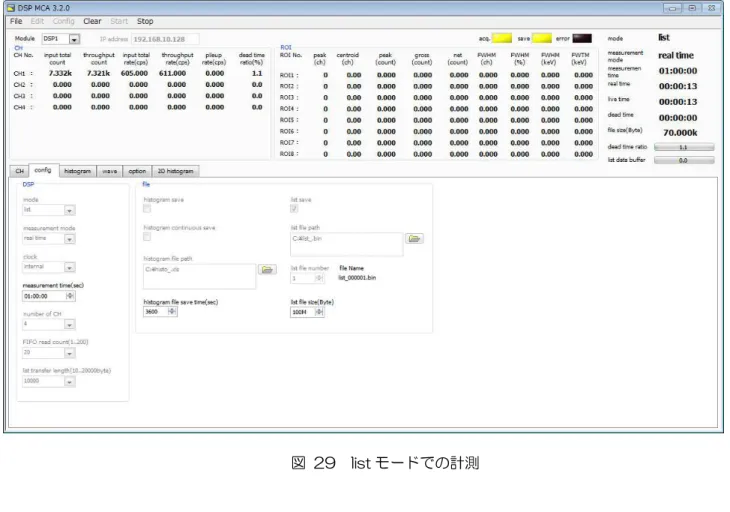Browse folder for list file path

point(414,239)
